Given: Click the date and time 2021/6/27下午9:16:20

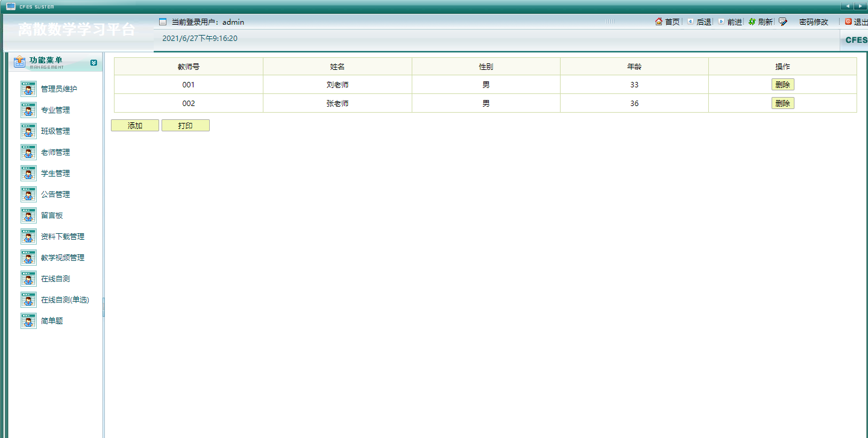Looking at the screenshot, I should pyautogui.click(x=200, y=39).
